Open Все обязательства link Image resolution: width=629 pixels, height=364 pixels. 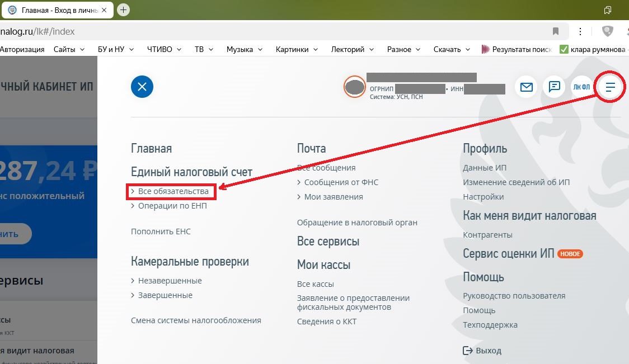tap(173, 191)
